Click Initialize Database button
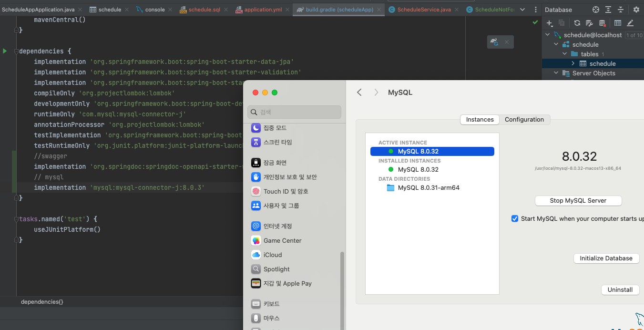The image size is (644, 330). 606,258
